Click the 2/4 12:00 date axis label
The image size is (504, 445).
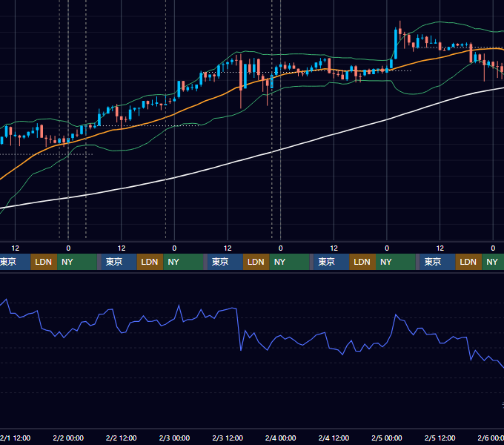(x=334, y=438)
